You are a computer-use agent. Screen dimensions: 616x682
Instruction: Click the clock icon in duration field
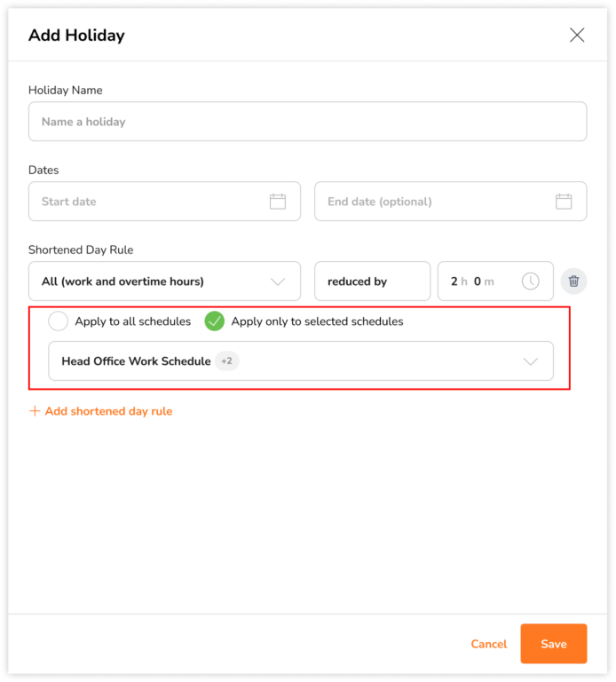(x=530, y=282)
